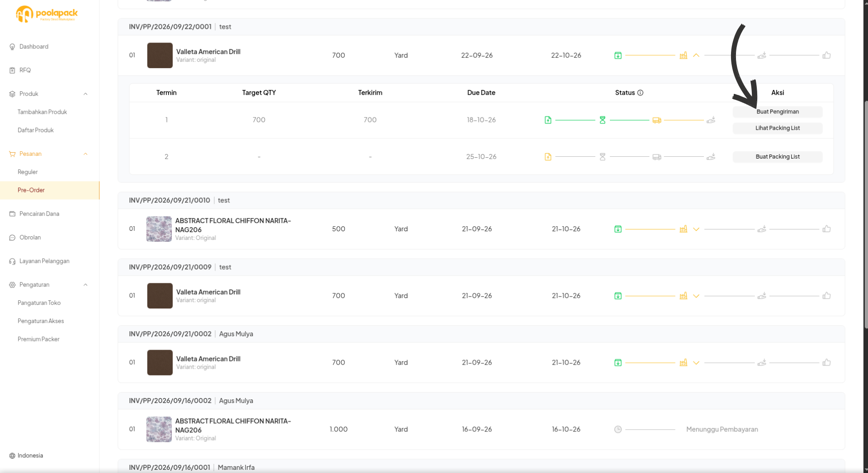868x473 pixels.
Task: Open Tambahkan Produk page
Action: (42, 112)
